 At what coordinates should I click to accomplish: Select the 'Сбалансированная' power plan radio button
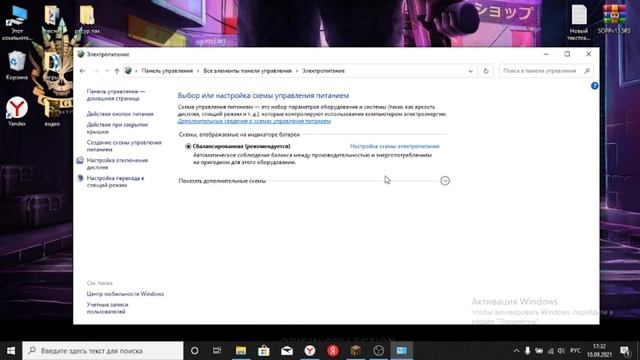coord(188,146)
